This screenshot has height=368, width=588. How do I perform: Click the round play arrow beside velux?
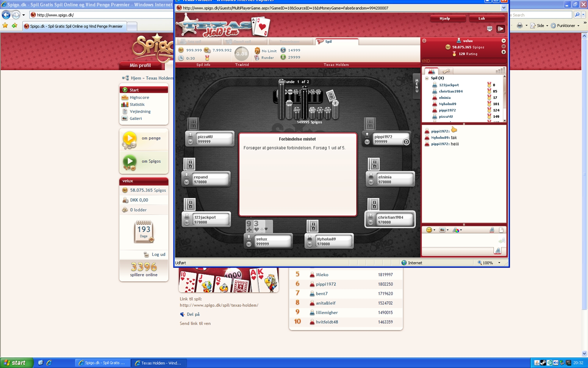[x=503, y=40]
